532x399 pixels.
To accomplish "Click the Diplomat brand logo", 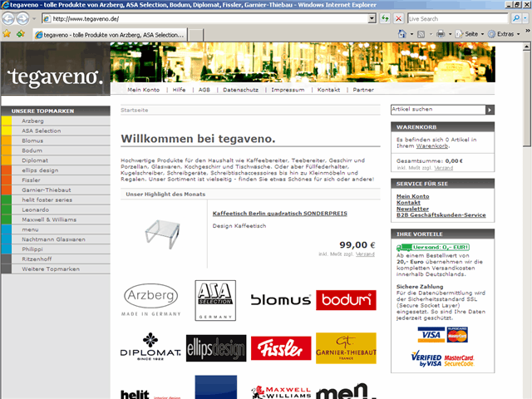I will 150,347.
